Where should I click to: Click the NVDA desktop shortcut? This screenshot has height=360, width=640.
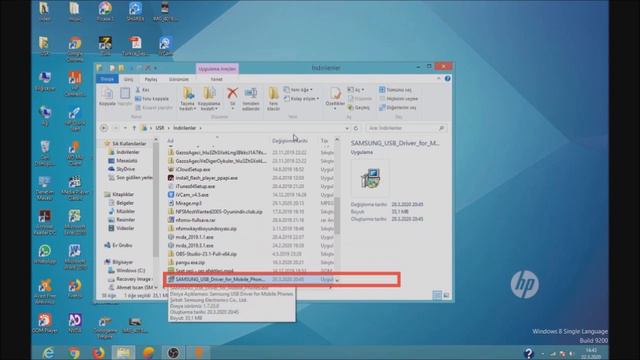point(75,323)
